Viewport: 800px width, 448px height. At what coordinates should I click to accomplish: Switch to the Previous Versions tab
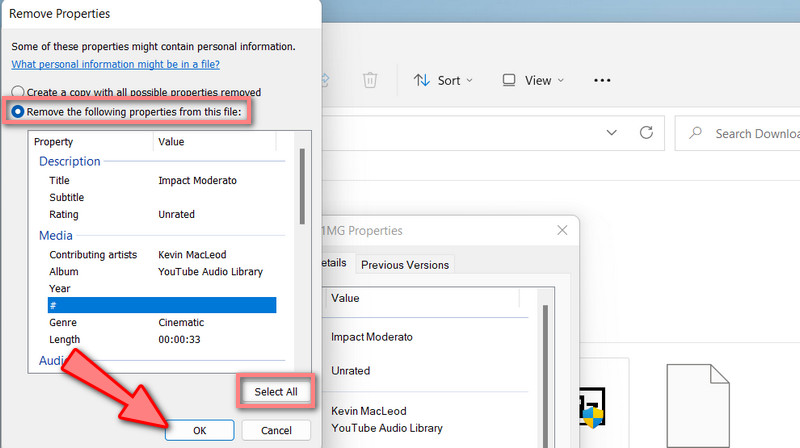405,265
